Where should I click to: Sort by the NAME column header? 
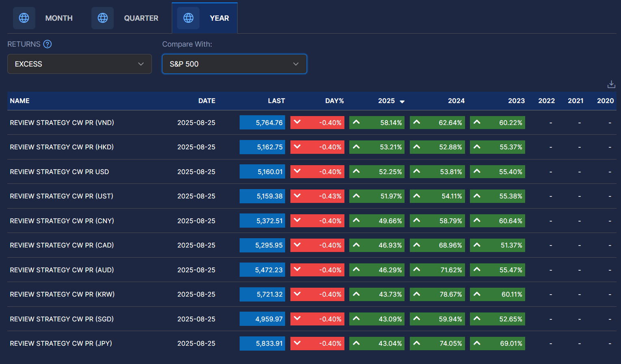(19, 101)
